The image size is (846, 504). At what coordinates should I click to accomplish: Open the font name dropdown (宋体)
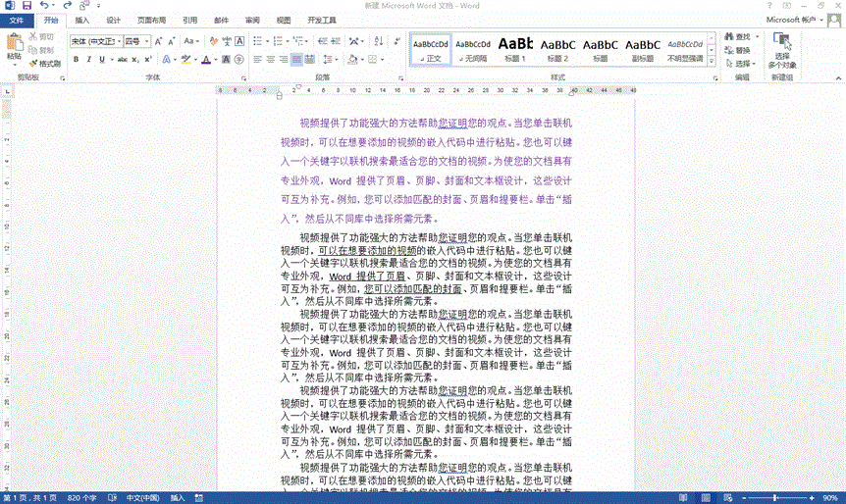(94, 41)
